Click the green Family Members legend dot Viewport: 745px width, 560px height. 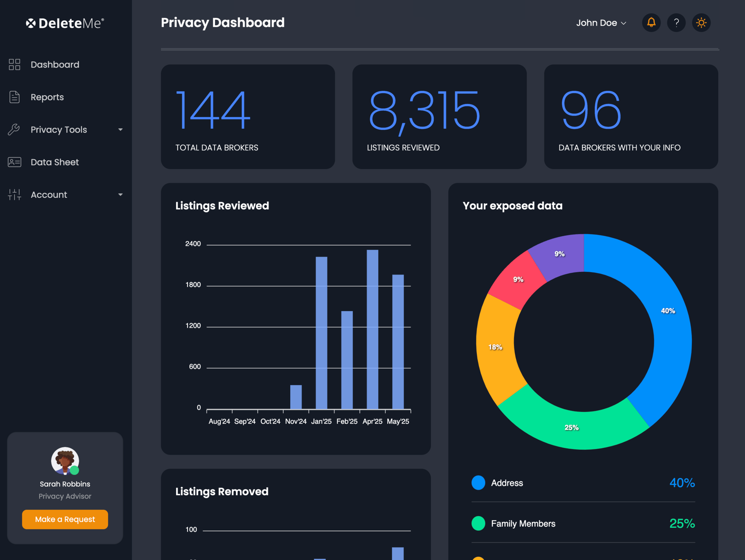pos(478,523)
